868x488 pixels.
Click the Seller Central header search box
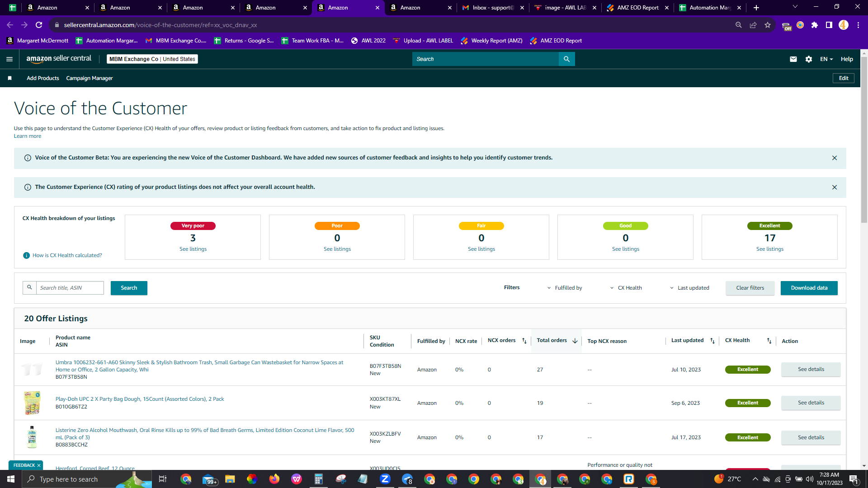point(486,59)
